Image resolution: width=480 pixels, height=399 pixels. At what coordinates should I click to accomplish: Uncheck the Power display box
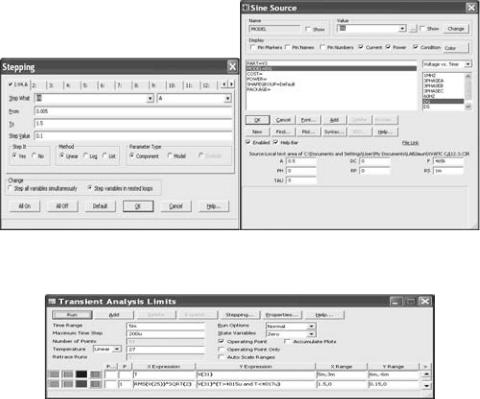tap(388, 47)
